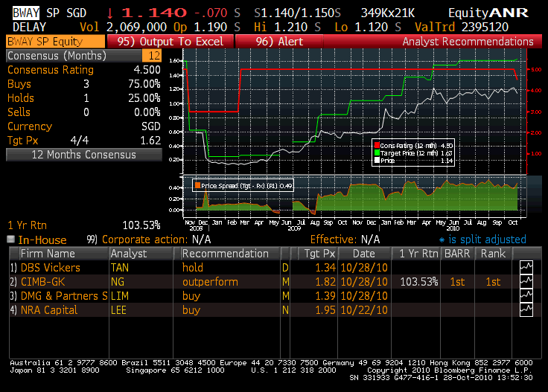Select DMG & Partners S firm name

click(x=64, y=296)
